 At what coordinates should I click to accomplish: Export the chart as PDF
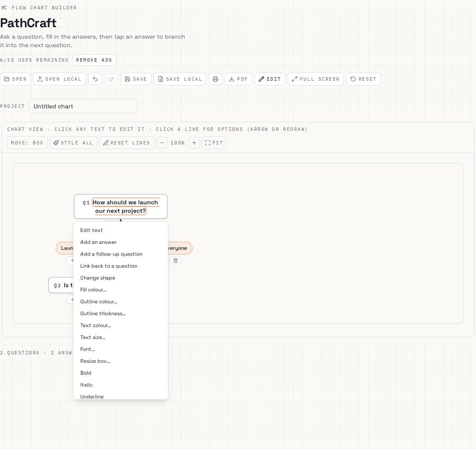click(x=238, y=79)
